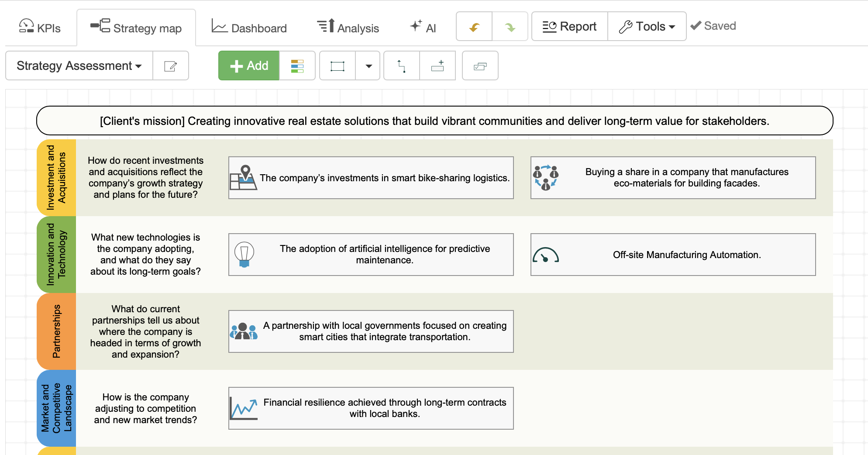This screenshot has width=868, height=455.
Task: Select the client's mission statement box
Action: coord(434,121)
